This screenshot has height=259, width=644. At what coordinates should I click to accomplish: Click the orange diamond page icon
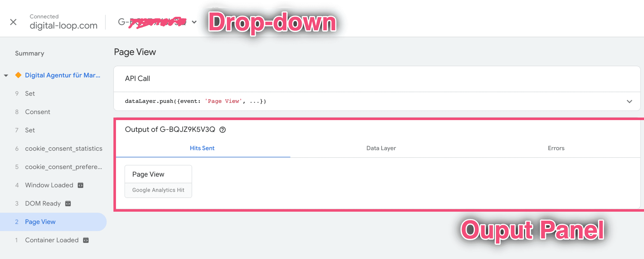pyautogui.click(x=18, y=75)
